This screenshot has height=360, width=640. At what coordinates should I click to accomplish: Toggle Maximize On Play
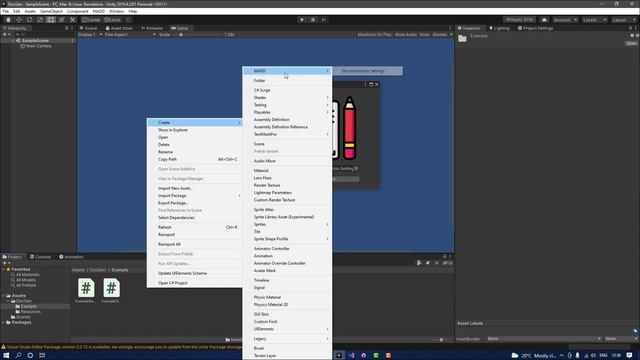374,35
